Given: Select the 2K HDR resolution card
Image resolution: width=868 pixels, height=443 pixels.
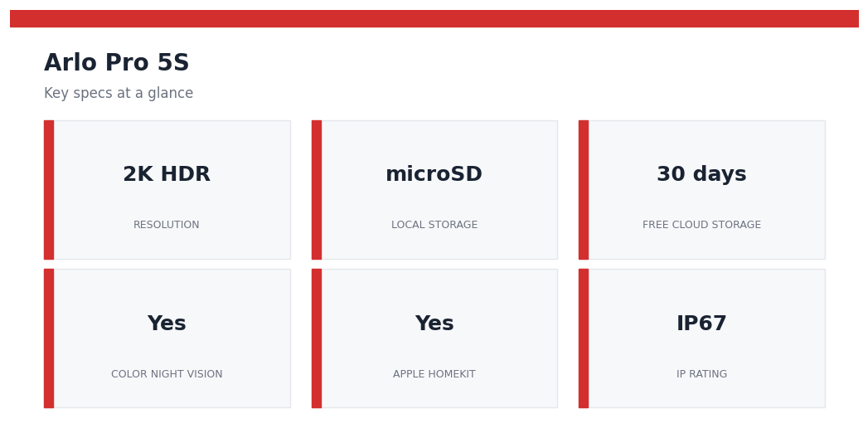Looking at the screenshot, I should click(167, 190).
